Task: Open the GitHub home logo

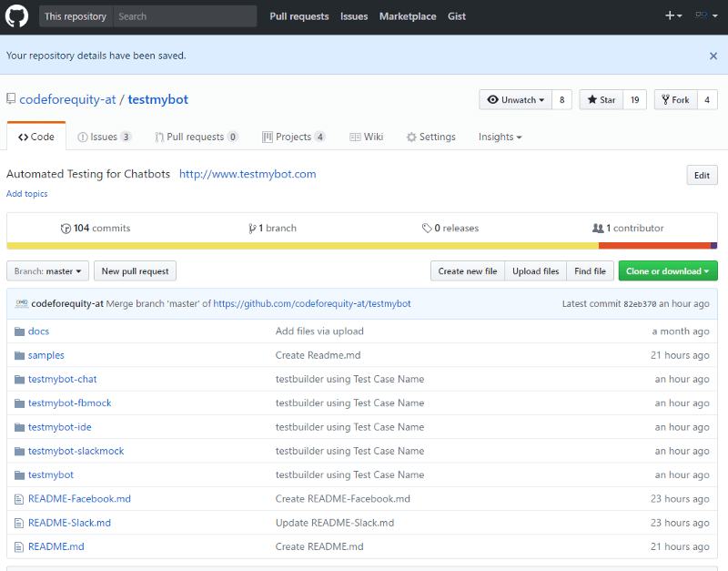Action: pyautogui.click(x=16, y=16)
